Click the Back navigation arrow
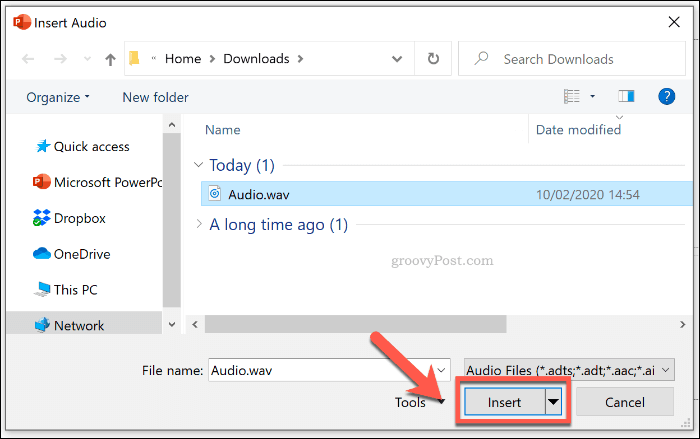The width and height of the screenshot is (700, 439). (x=27, y=59)
